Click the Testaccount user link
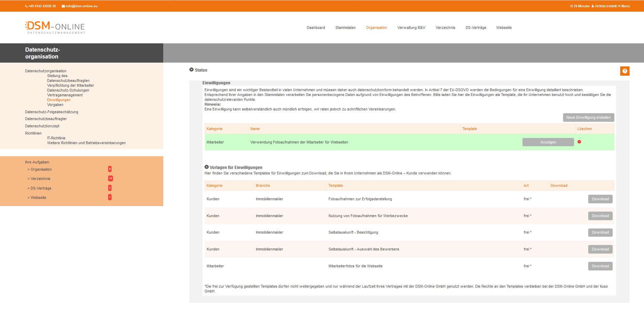 (x=604, y=6)
